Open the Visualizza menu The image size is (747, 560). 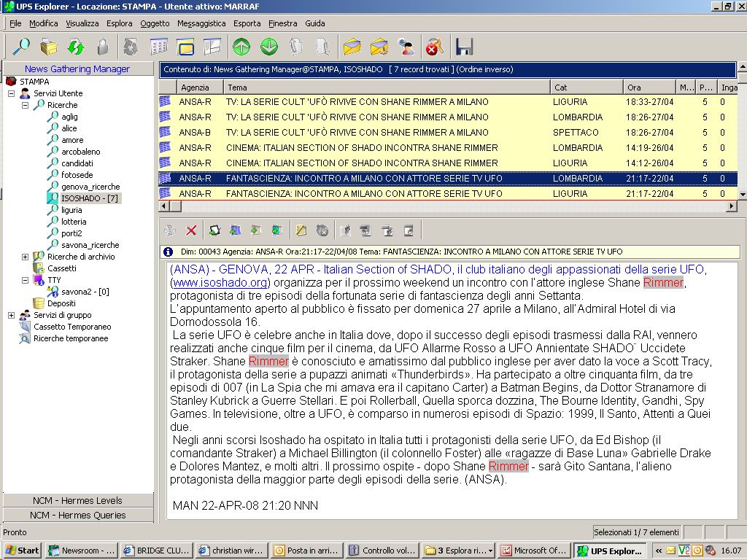[82, 23]
